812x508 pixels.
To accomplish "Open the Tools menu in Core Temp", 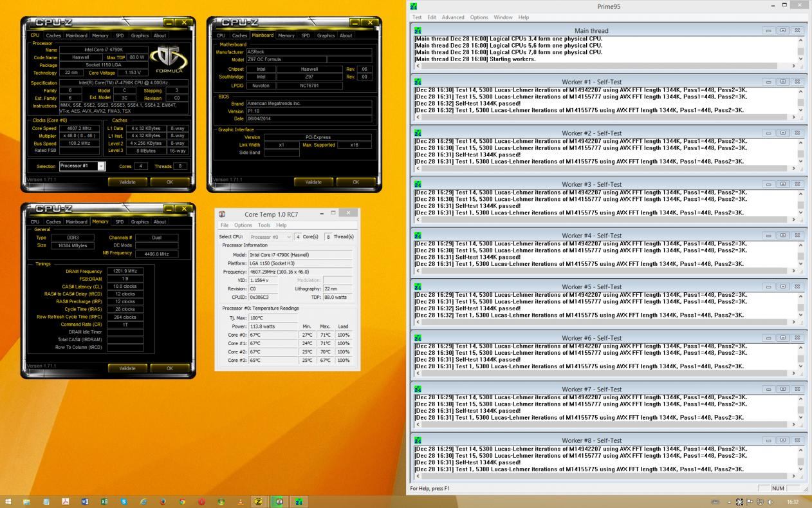I will (264, 225).
